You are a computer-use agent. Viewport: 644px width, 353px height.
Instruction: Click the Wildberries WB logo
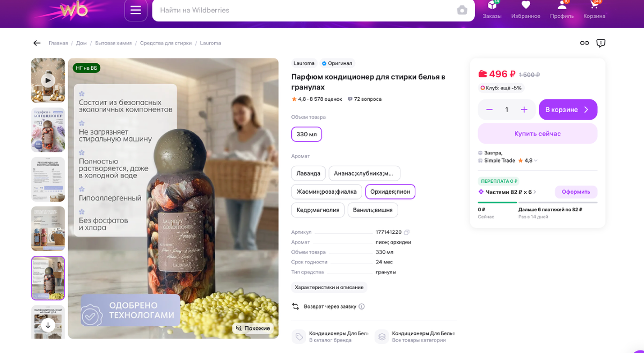(74, 10)
